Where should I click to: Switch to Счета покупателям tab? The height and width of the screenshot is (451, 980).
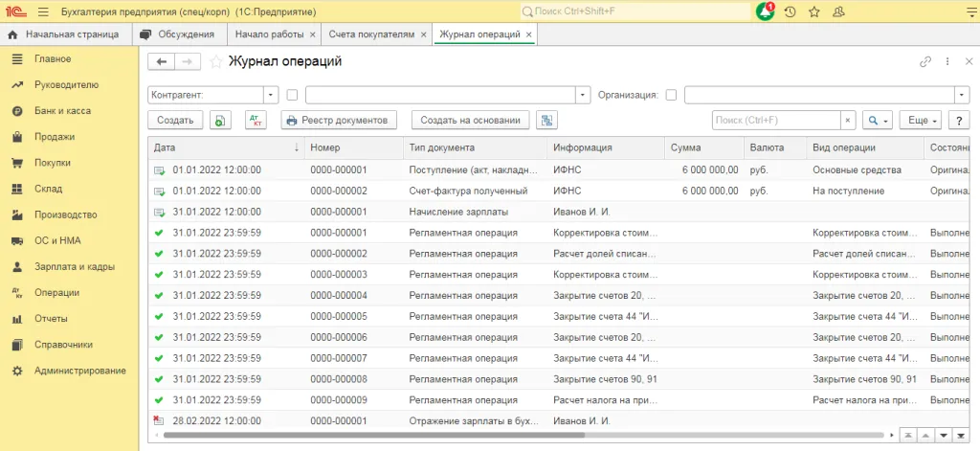pyautogui.click(x=371, y=34)
